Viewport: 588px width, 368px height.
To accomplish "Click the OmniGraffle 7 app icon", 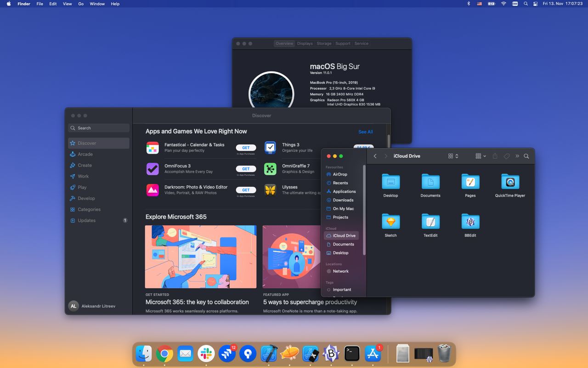I will pos(270,169).
